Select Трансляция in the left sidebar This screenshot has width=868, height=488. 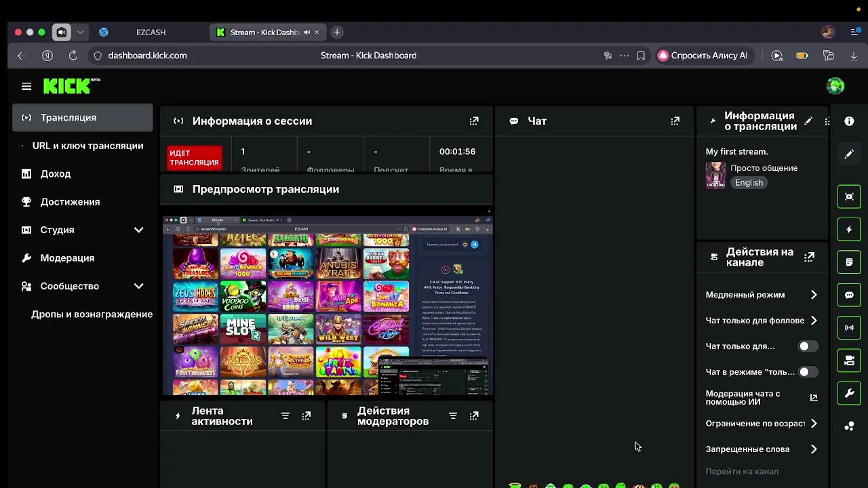(x=82, y=117)
